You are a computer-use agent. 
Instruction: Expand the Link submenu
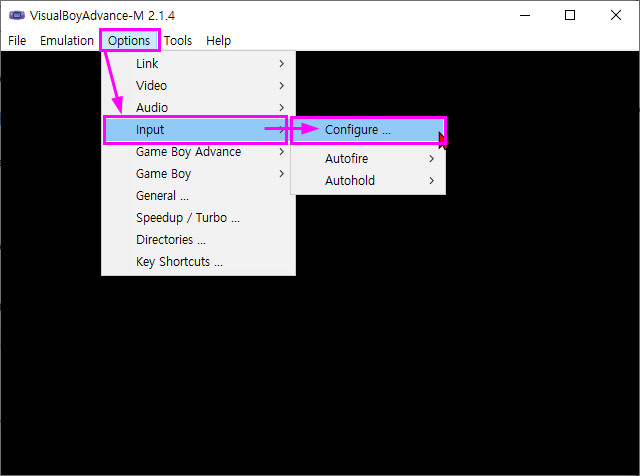pyautogui.click(x=198, y=64)
